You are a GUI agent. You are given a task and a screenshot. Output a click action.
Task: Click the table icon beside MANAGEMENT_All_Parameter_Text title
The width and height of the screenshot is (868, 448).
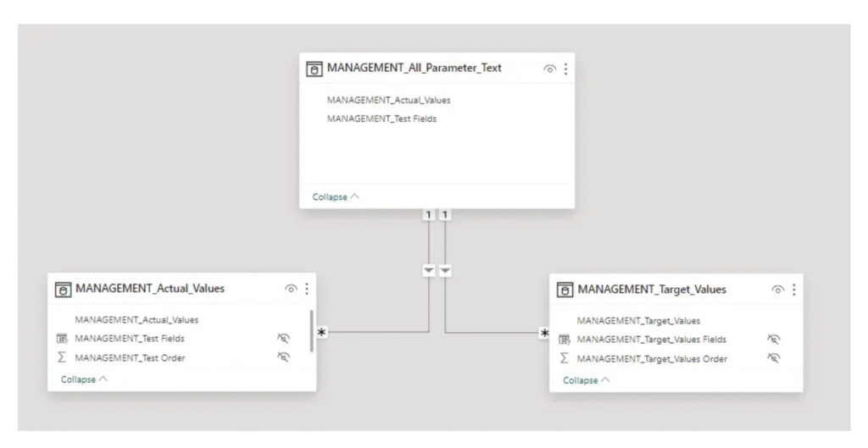314,69
